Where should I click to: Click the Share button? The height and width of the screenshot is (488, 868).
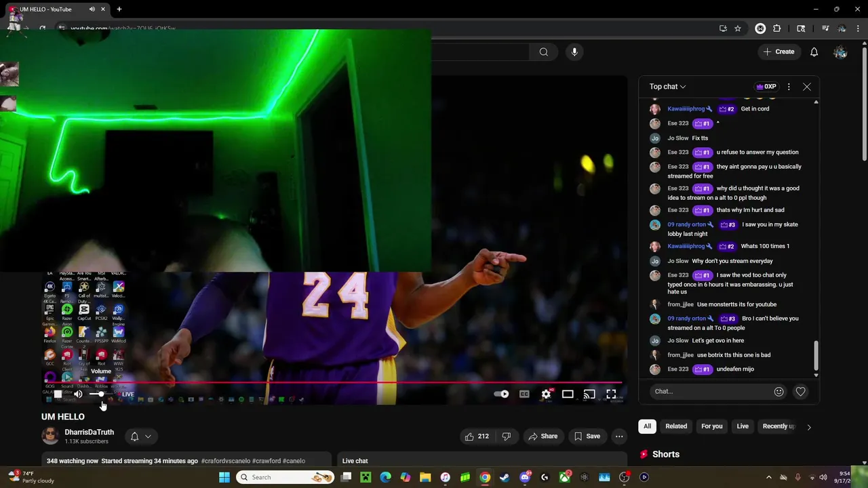542,436
